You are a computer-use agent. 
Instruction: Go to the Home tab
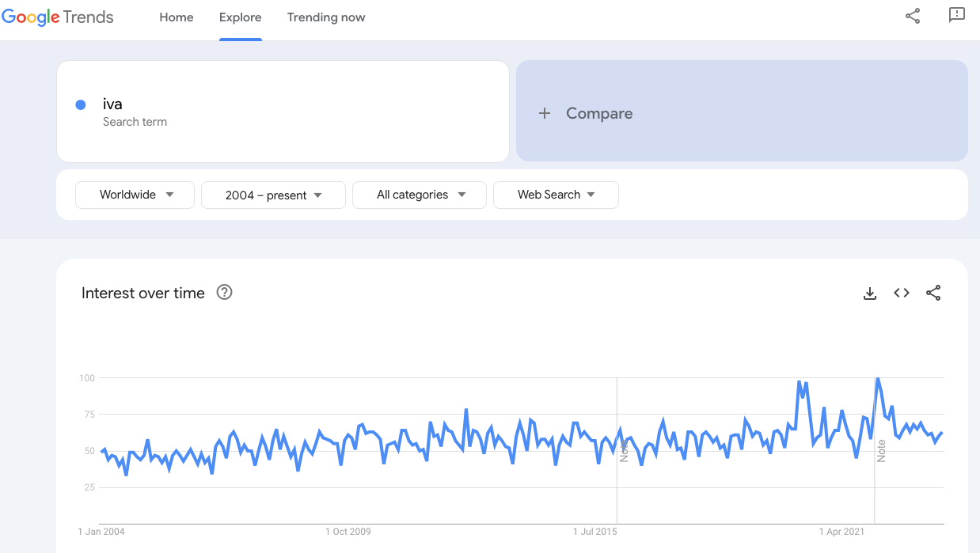tap(176, 17)
